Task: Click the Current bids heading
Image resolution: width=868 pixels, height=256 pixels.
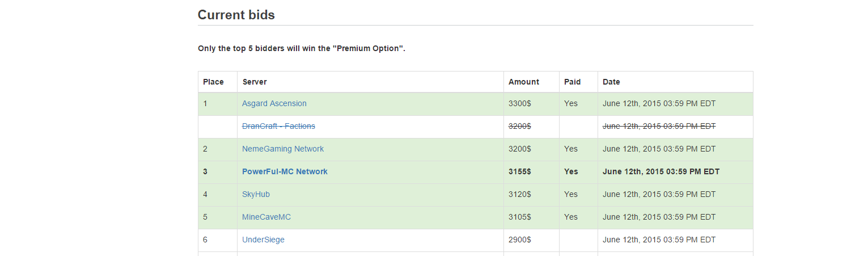Action: point(236,15)
